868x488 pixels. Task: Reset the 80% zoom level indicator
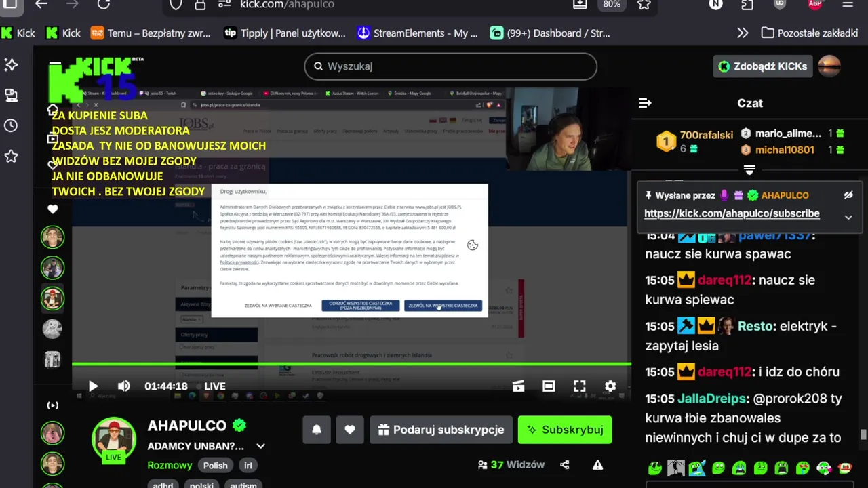(x=612, y=4)
